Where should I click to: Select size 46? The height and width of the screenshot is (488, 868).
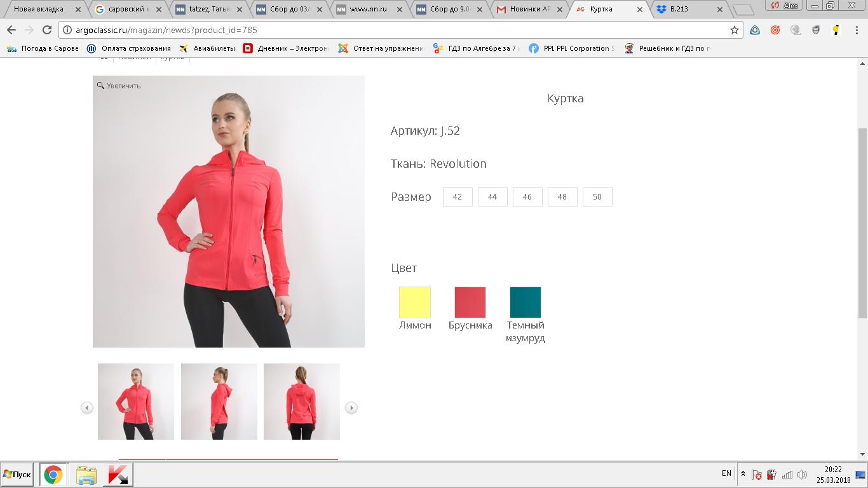point(527,197)
